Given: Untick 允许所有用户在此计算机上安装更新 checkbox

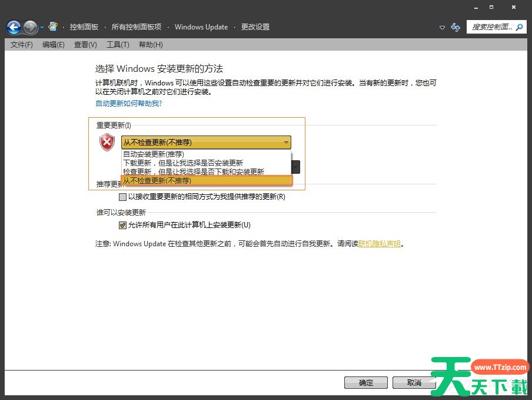Looking at the screenshot, I should pos(122,225).
